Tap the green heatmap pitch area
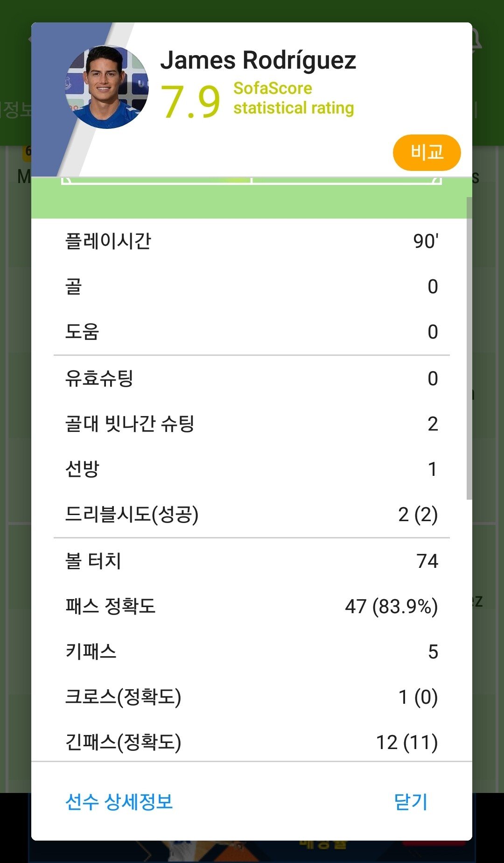Image resolution: width=504 pixels, height=863 pixels. [x=251, y=198]
